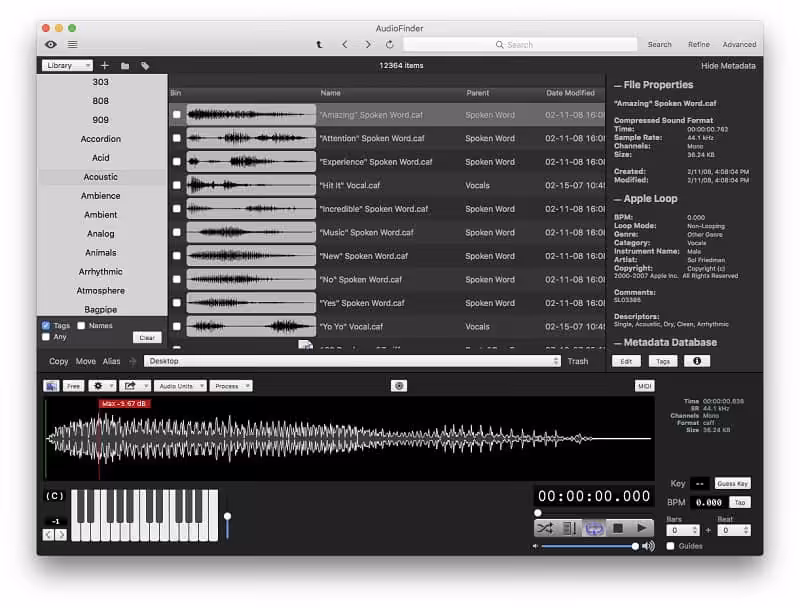The height and width of the screenshot is (608, 800).
Task: Click the Refine mode tab
Action: [698, 44]
